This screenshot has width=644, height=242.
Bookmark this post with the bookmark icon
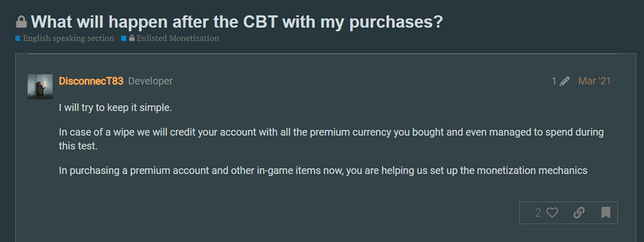tap(605, 213)
